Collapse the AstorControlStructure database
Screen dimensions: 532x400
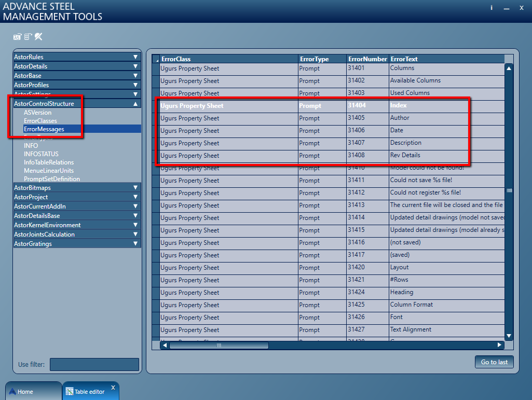135,103
